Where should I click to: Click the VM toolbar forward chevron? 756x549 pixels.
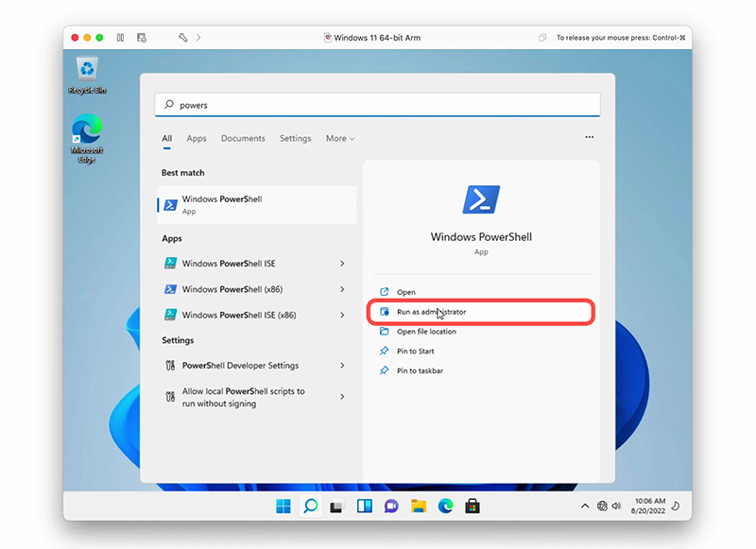tap(198, 38)
